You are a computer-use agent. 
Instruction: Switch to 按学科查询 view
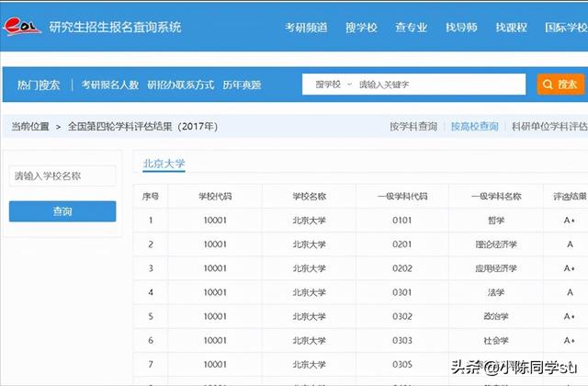pos(413,127)
